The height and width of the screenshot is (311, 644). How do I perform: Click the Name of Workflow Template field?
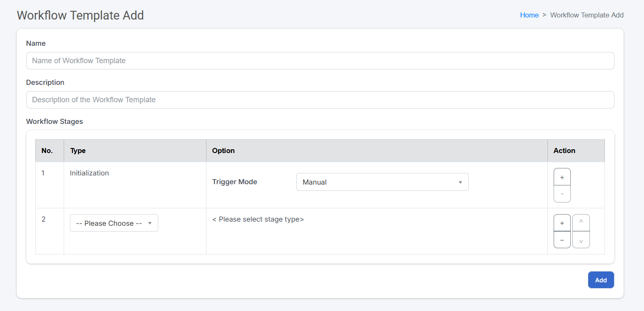click(320, 61)
